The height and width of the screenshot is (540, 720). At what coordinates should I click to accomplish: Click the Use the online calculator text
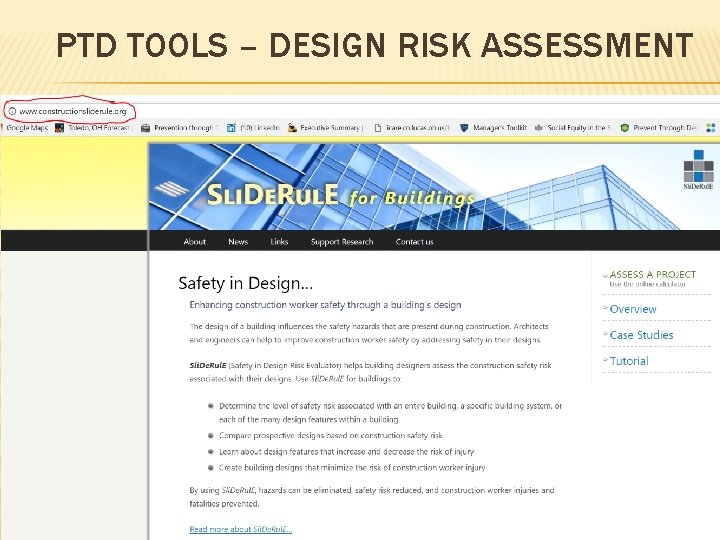point(647,284)
